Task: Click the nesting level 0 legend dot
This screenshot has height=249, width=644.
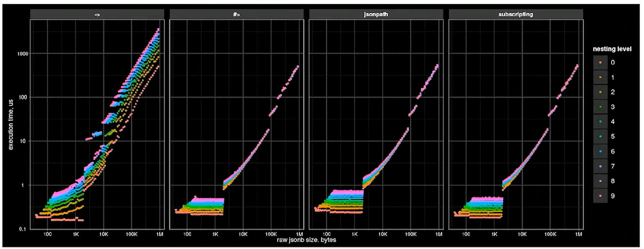Action: (x=601, y=63)
